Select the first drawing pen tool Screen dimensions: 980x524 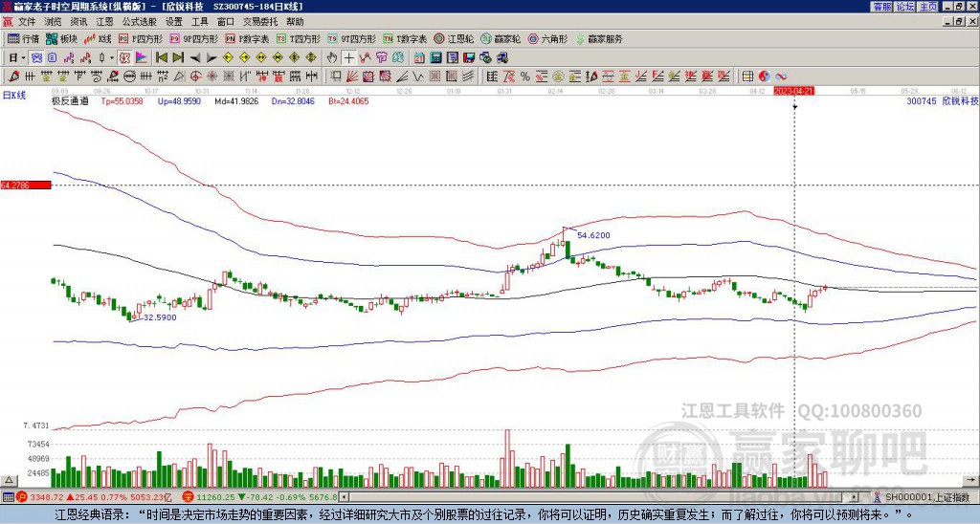tap(13, 76)
